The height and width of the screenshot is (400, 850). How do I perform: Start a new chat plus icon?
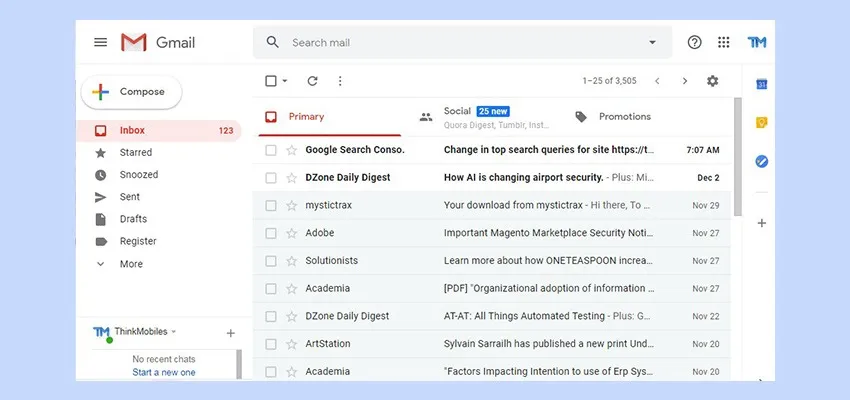[230, 333]
